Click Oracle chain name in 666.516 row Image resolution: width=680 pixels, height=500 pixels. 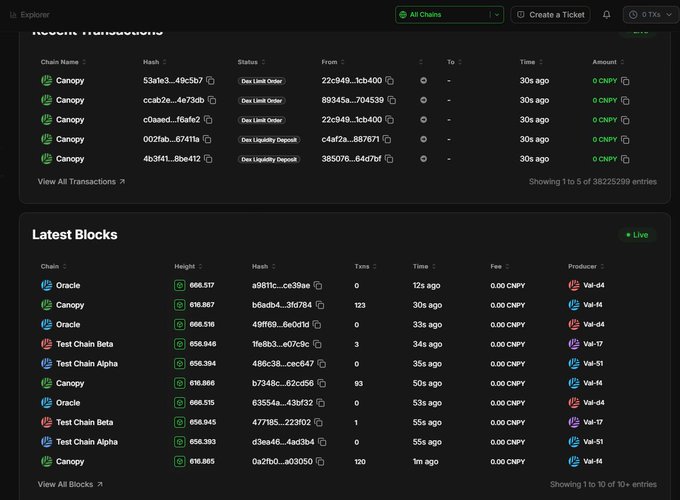pos(68,324)
